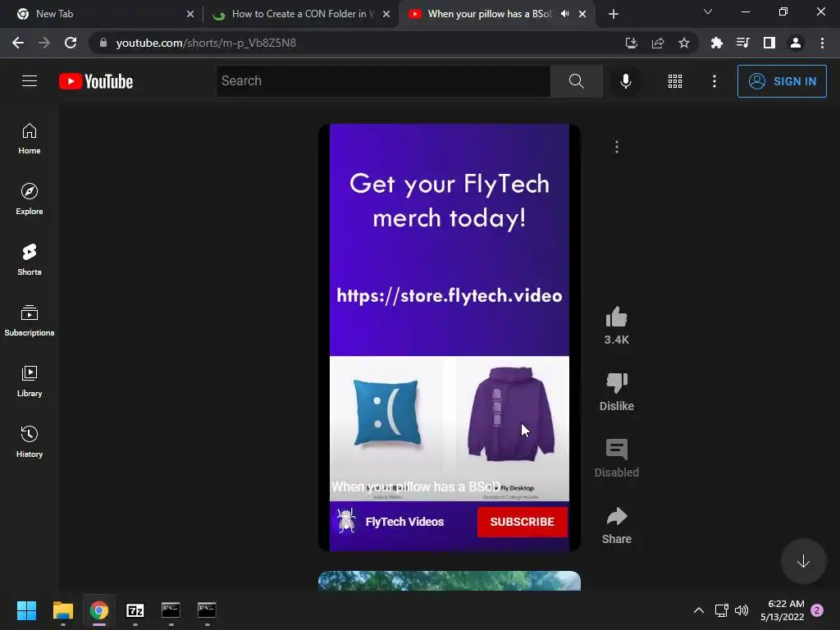Image resolution: width=840 pixels, height=630 pixels.
Task: Open the YouTube guide hamburger menu
Action: click(x=30, y=81)
